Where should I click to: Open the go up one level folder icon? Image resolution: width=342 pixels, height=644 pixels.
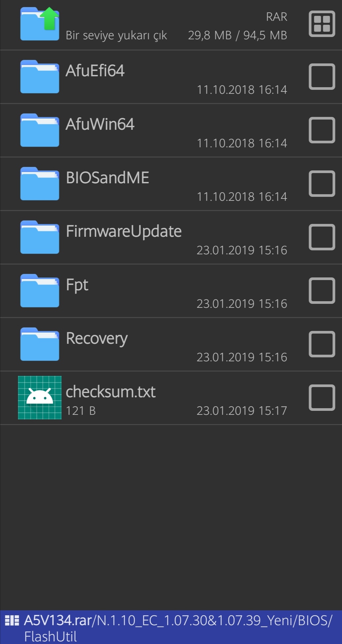(x=40, y=24)
